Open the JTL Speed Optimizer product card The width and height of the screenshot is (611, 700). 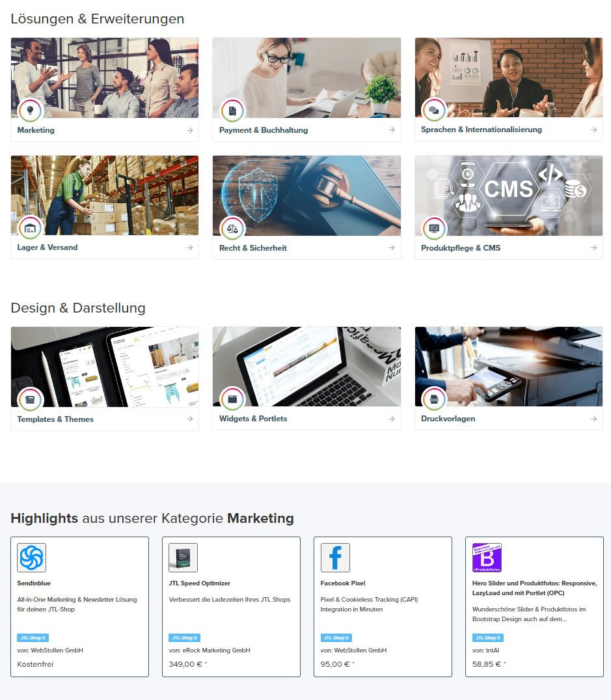point(231,606)
